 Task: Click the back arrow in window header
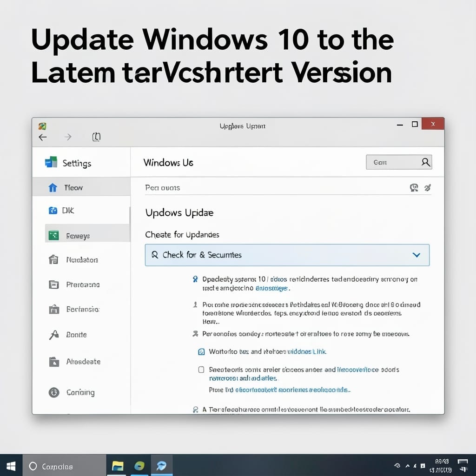click(43, 137)
